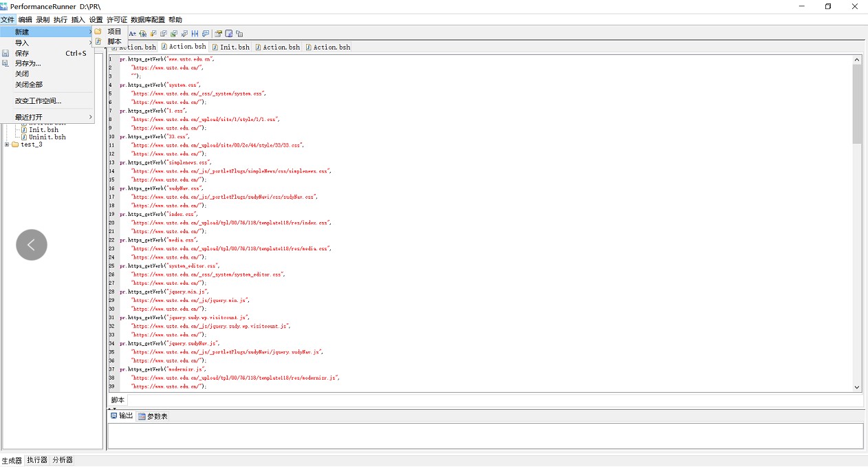The image size is (868, 467).
Task: Click the A+ toolbar icon
Action: [133, 33]
